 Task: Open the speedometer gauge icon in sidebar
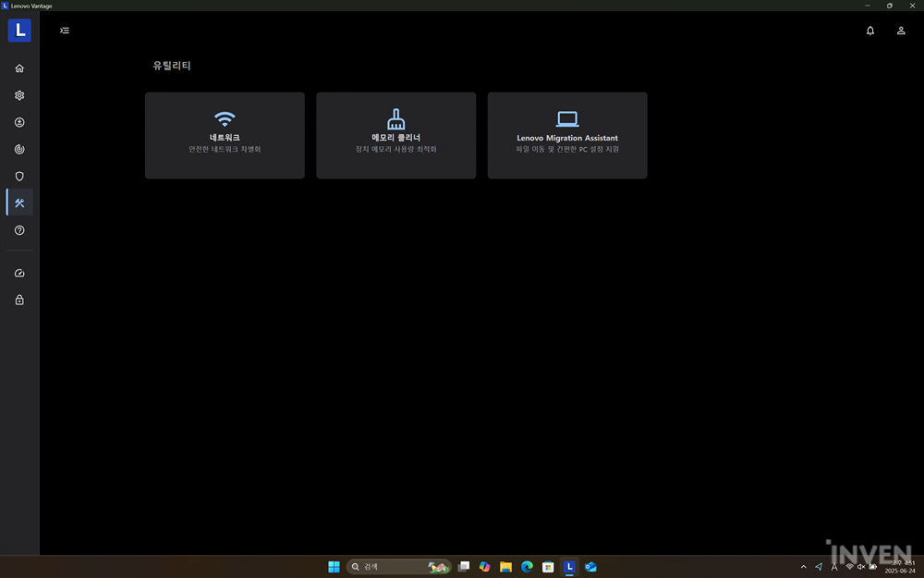point(19,273)
